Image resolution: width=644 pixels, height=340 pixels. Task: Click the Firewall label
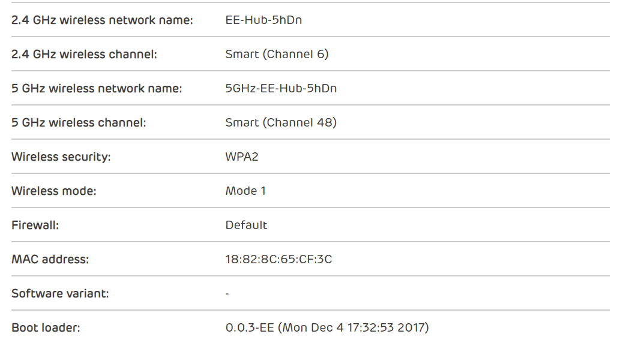point(35,225)
